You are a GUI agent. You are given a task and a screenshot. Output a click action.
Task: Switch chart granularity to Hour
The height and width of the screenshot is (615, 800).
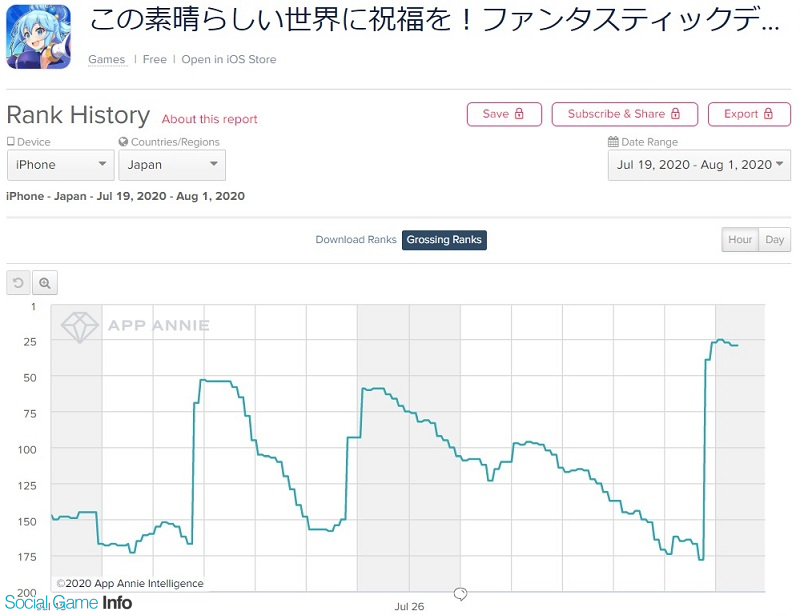740,240
